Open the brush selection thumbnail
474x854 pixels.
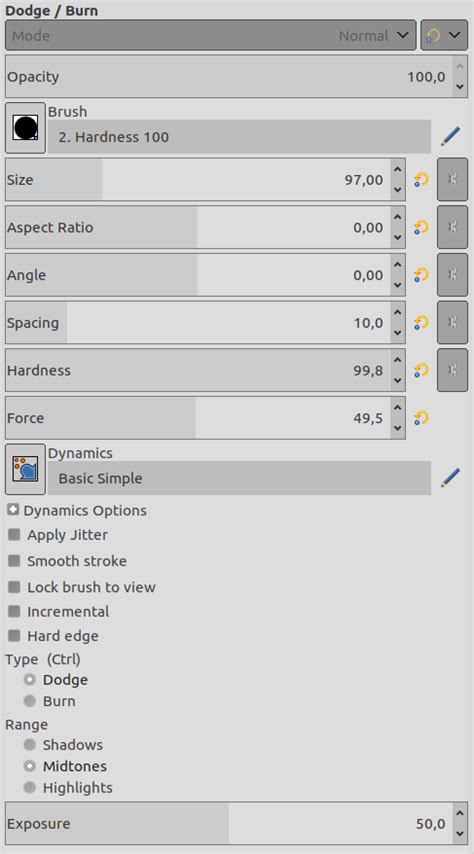click(x=25, y=128)
